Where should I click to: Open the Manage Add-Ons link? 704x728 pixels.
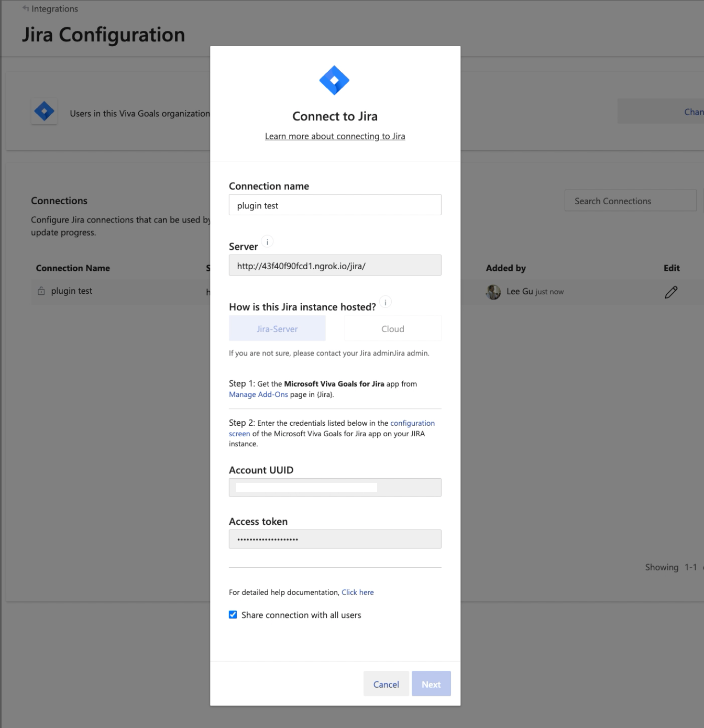[x=258, y=394]
